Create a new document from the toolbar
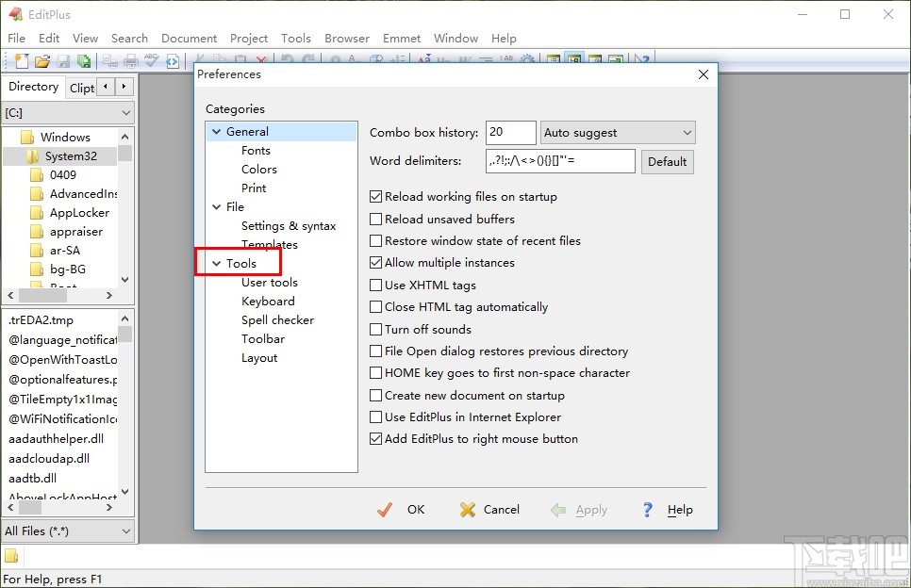 (x=21, y=60)
